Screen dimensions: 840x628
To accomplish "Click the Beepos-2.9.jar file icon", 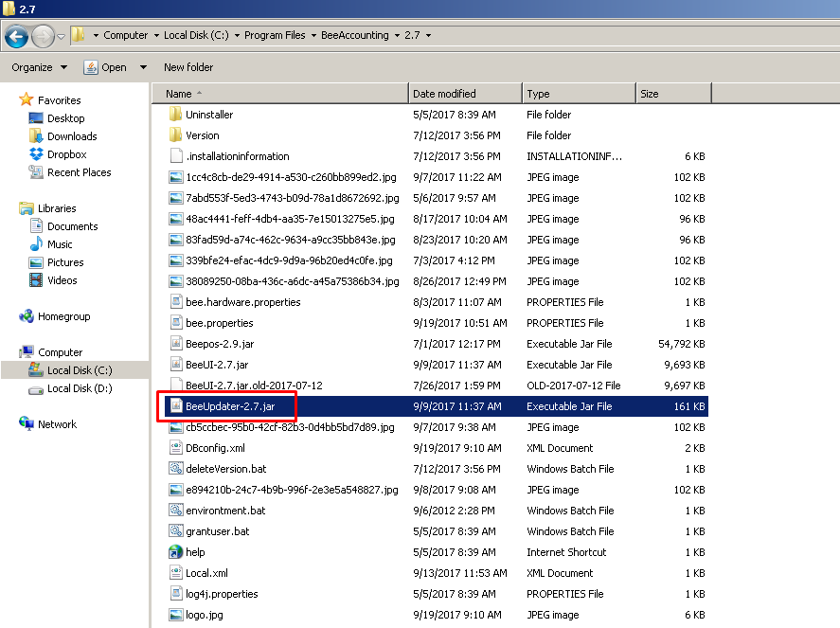I will pyautogui.click(x=176, y=344).
